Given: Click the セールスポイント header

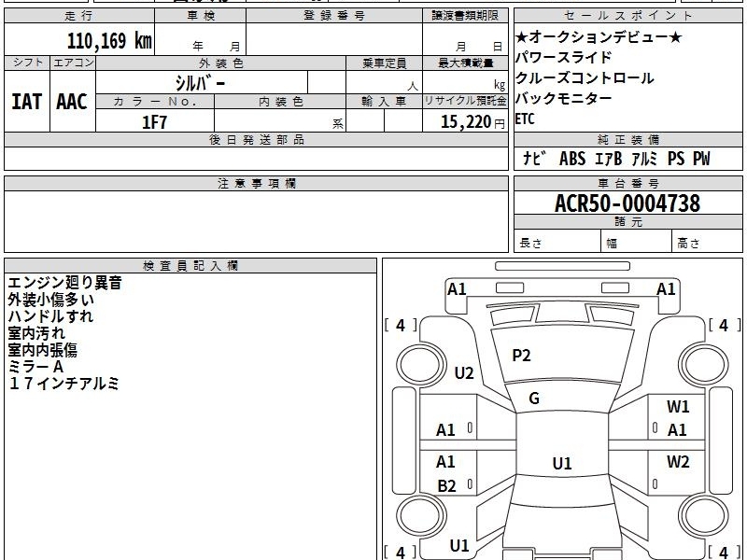Looking at the screenshot, I should click(627, 16).
